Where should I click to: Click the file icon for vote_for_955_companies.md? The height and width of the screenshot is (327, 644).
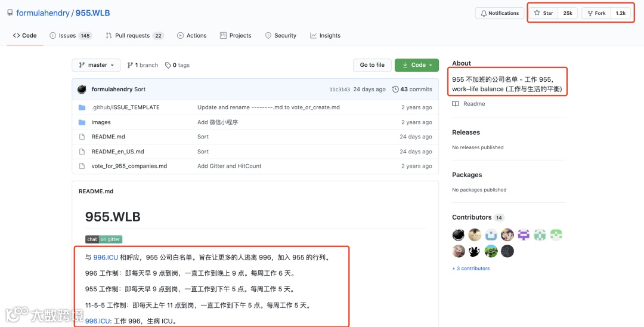(82, 166)
